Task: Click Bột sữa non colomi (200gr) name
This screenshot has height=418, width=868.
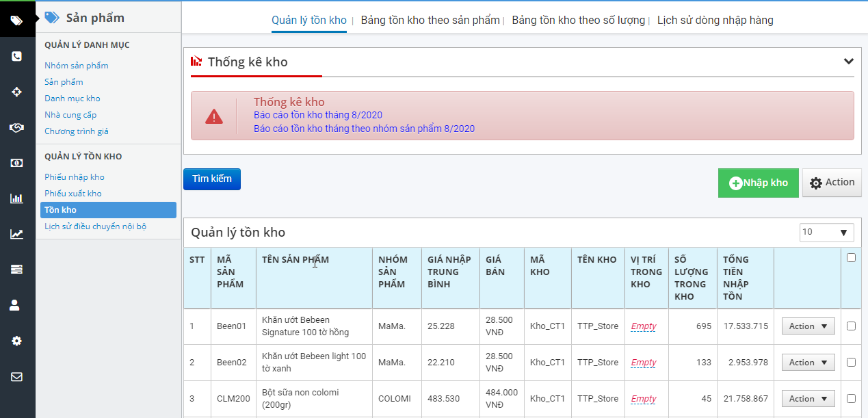Action: (300, 399)
